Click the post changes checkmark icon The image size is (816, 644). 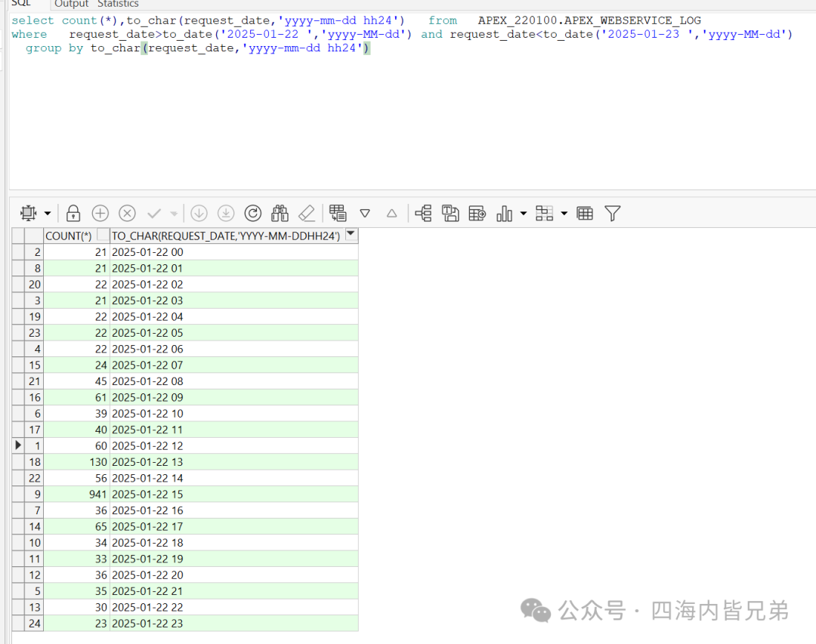point(155,213)
